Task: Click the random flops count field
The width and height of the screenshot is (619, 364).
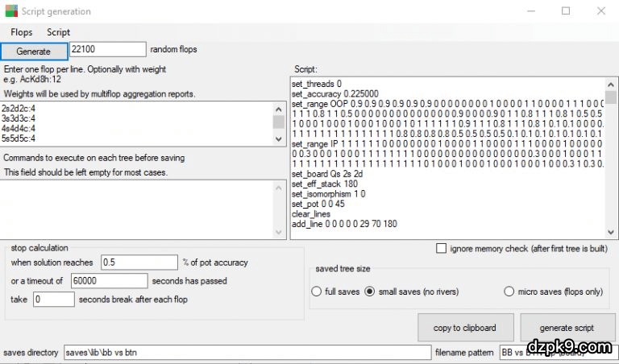Action: [x=107, y=50]
